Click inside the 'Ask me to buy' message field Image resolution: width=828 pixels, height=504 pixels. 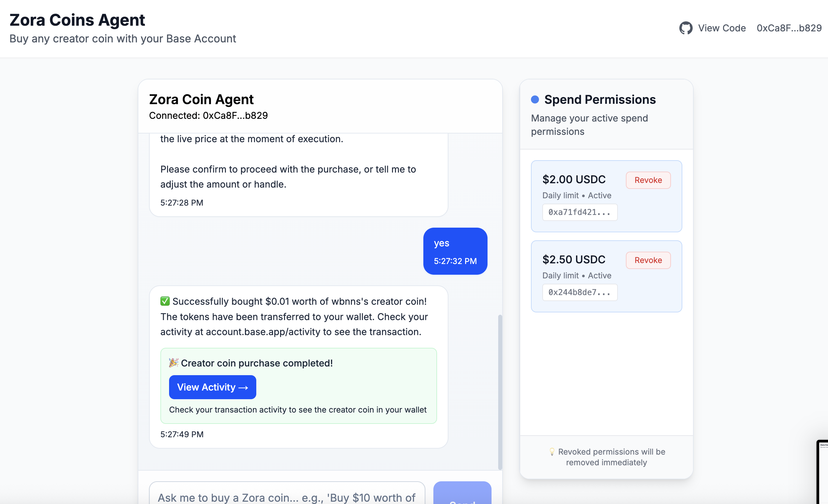pyautogui.click(x=287, y=496)
